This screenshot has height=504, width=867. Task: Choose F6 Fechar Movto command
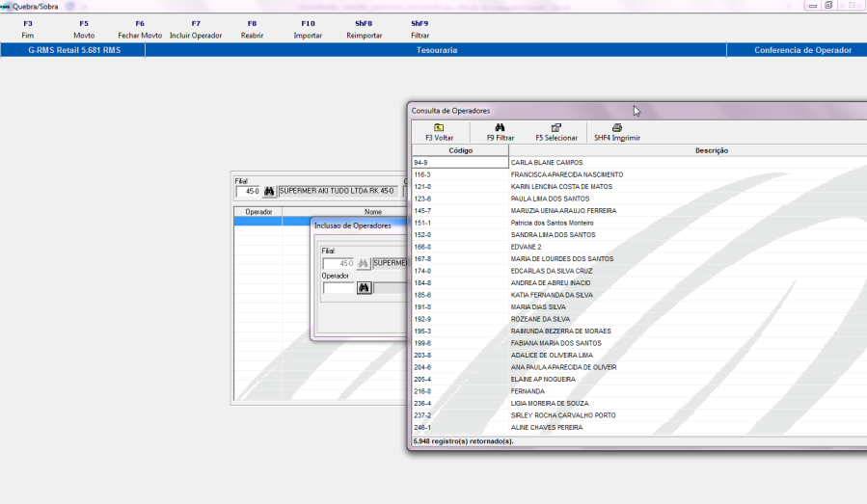pos(140,29)
